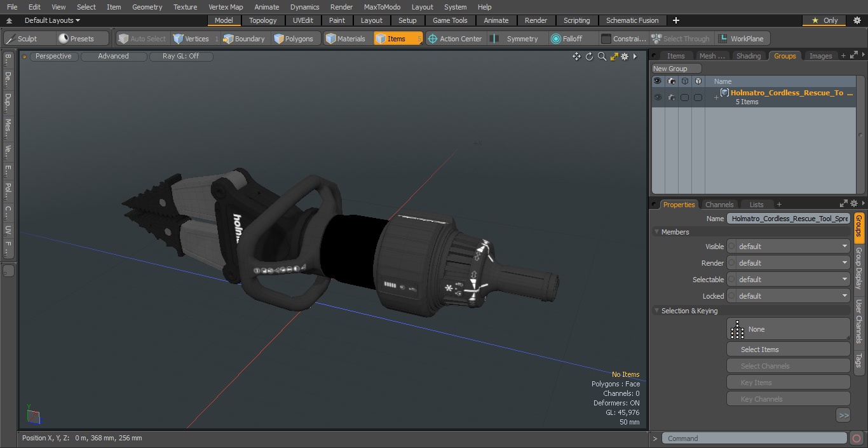Click the viewport rotate icon
The image size is (868, 448).
coord(589,57)
